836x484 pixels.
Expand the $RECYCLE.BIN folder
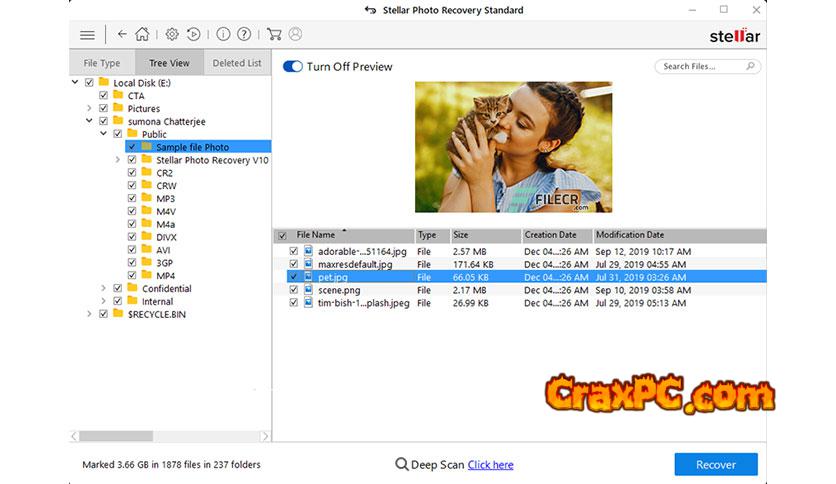pos(89,314)
